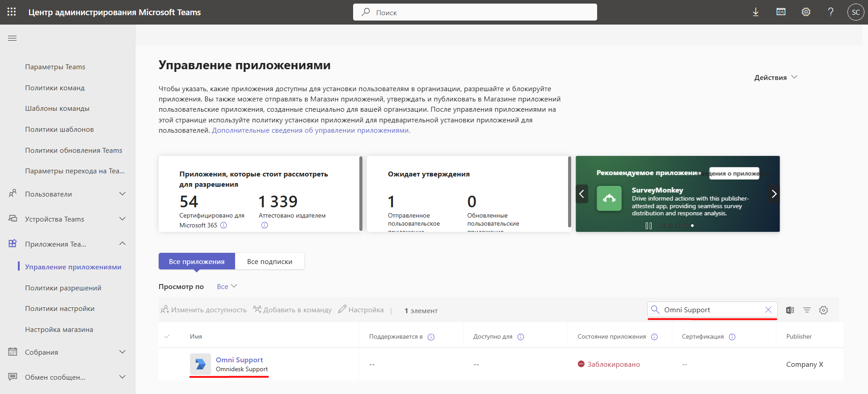Click the Publisher column header
Image resolution: width=868 pixels, height=394 pixels.
point(799,336)
